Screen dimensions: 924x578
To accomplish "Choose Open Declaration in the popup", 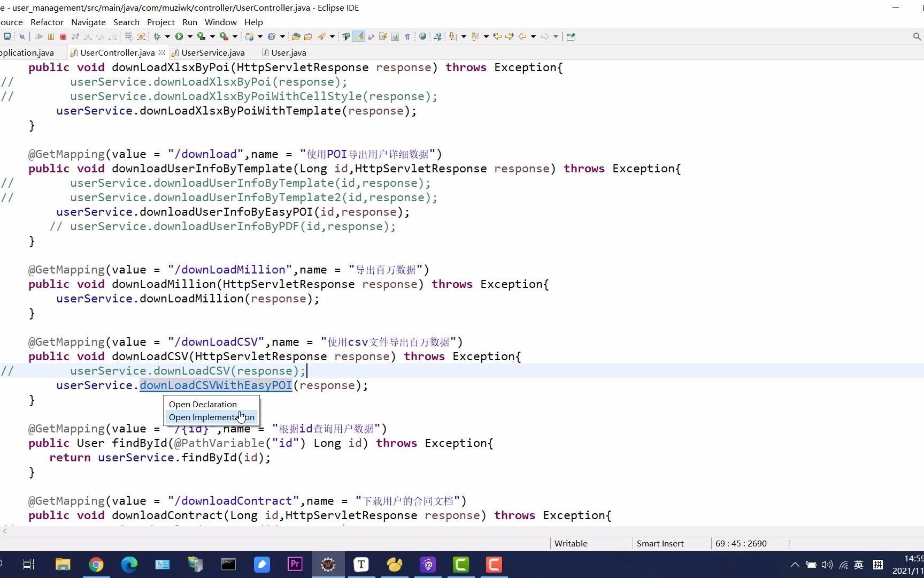I will [203, 404].
